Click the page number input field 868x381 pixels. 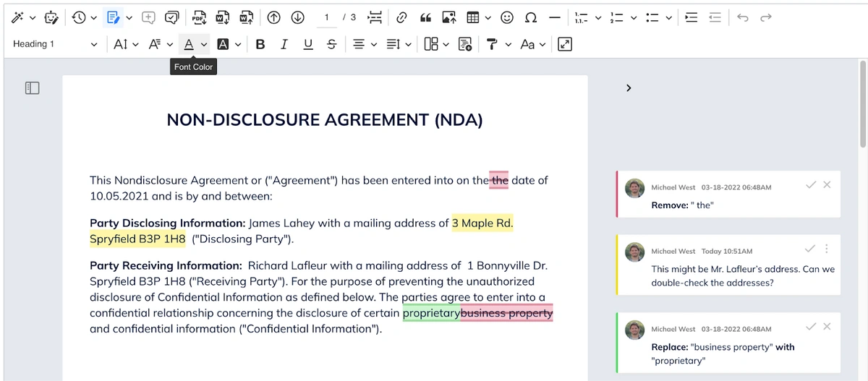point(327,17)
